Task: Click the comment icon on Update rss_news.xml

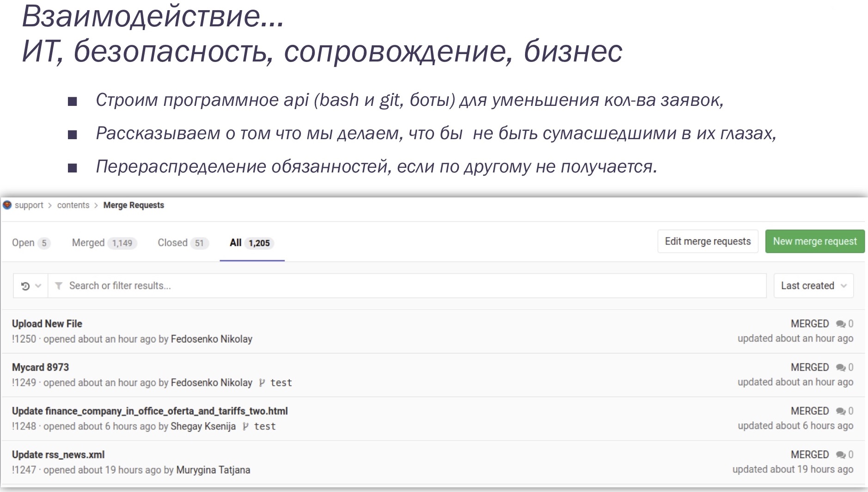Action: click(x=840, y=455)
